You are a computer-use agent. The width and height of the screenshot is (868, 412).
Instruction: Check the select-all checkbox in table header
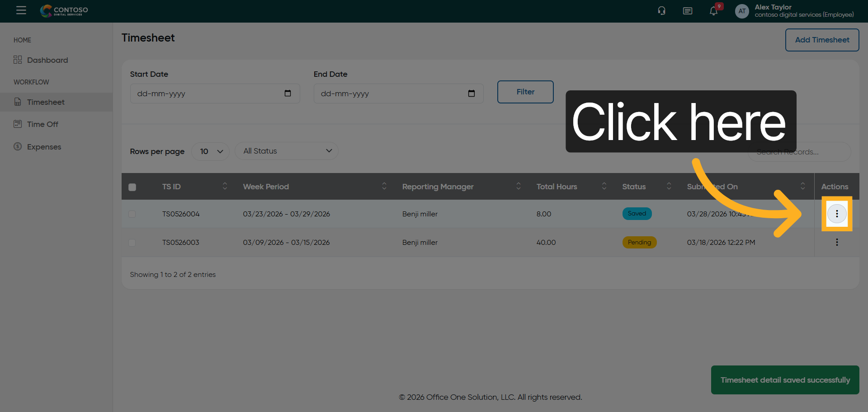132,187
